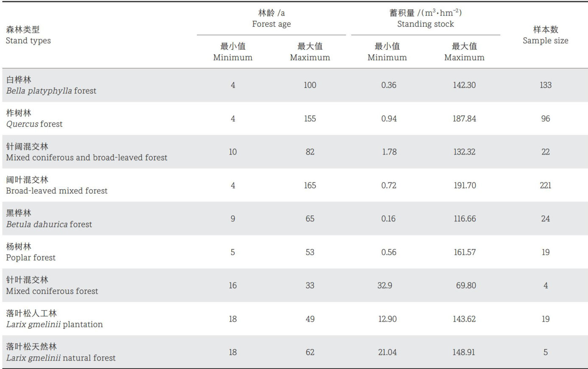Select the sample size value 221

click(546, 185)
